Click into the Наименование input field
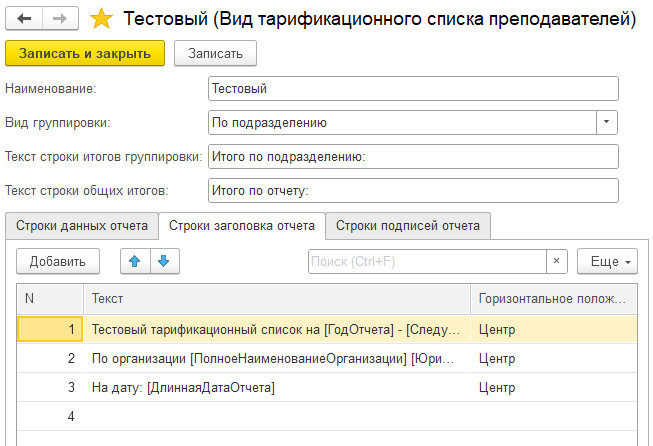The image size is (653, 446). tap(413, 89)
